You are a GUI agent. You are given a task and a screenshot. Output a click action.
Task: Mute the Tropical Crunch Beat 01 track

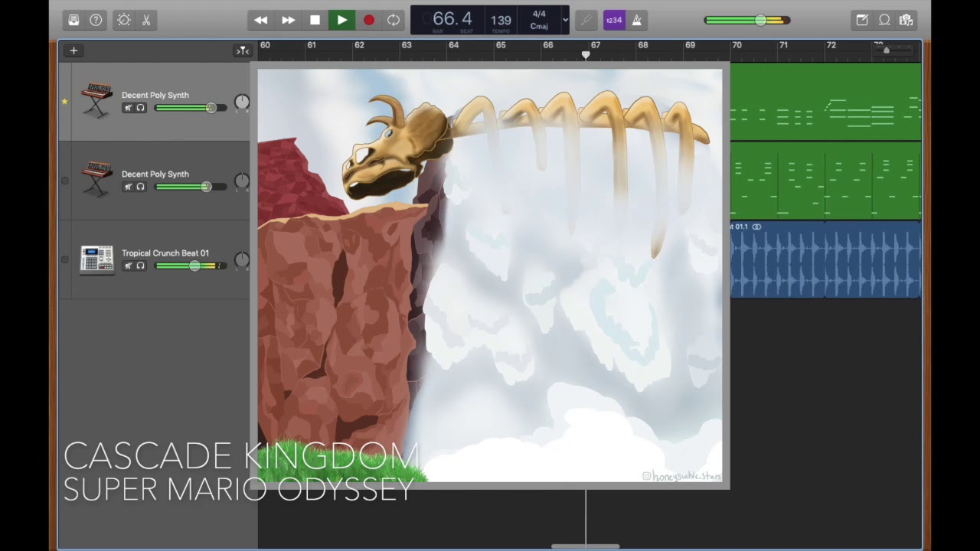click(129, 266)
